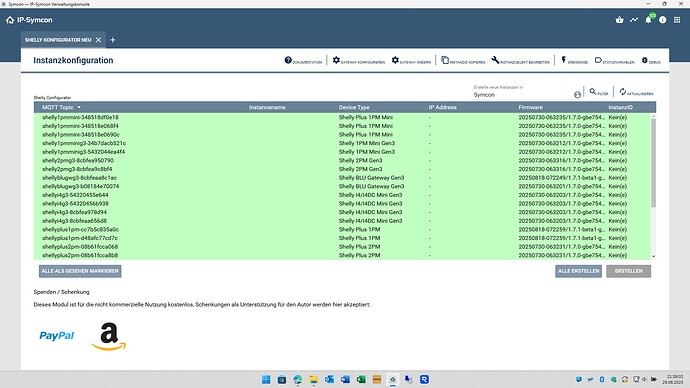Choose Instanz-ID kopieren
This screenshot has width=690, height=388.
463,61
